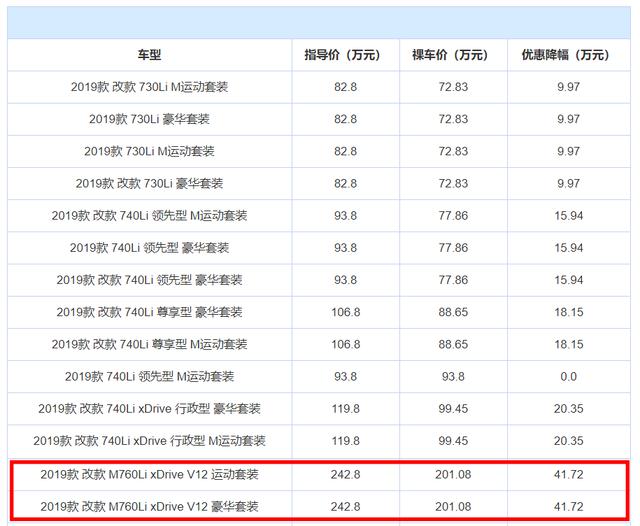The height and width of the screenshot is (526, 640).
Task: Click 18.15 in the 740Li 尊享型 豪华套装 row
Action: click(x=569, y=312)
